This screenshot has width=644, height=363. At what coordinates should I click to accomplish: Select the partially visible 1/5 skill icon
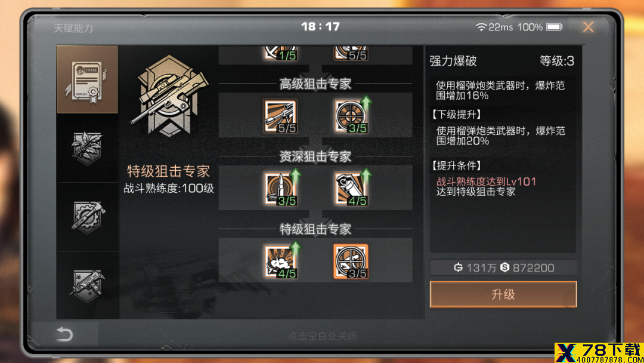[x=280, y=54]
